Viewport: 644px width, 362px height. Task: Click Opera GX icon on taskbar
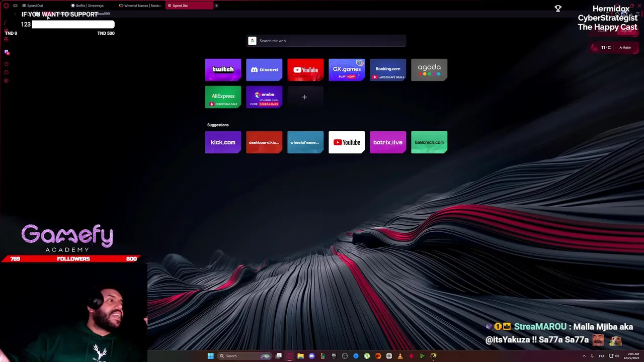point(289,356)
